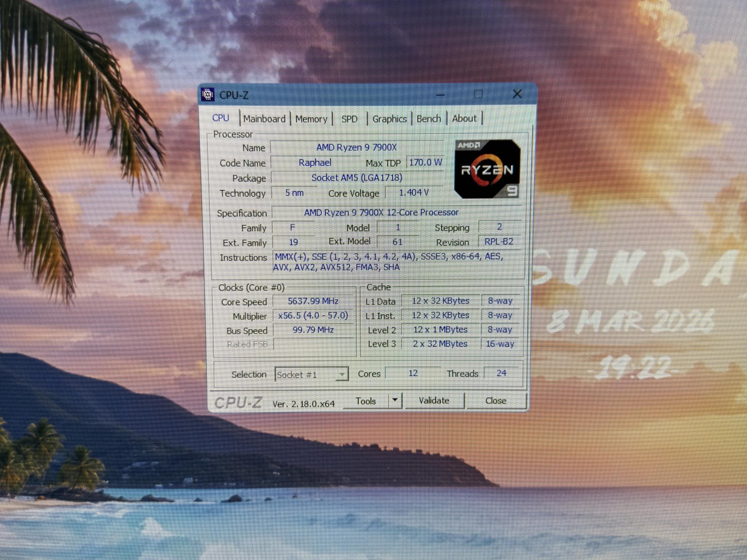Click the Tools button
This screenshot has height=560, width=747.
pyautogui.click(x=366, y=401)
